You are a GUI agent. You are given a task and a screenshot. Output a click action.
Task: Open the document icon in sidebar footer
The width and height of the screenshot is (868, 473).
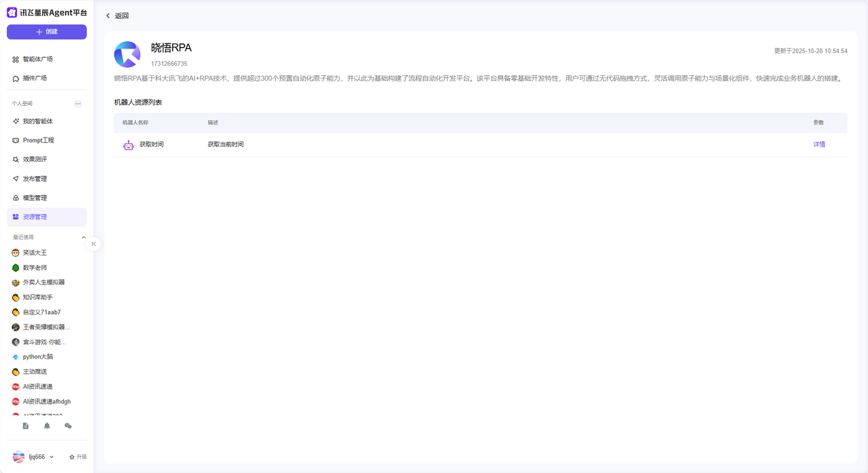[x=26, y=426]
